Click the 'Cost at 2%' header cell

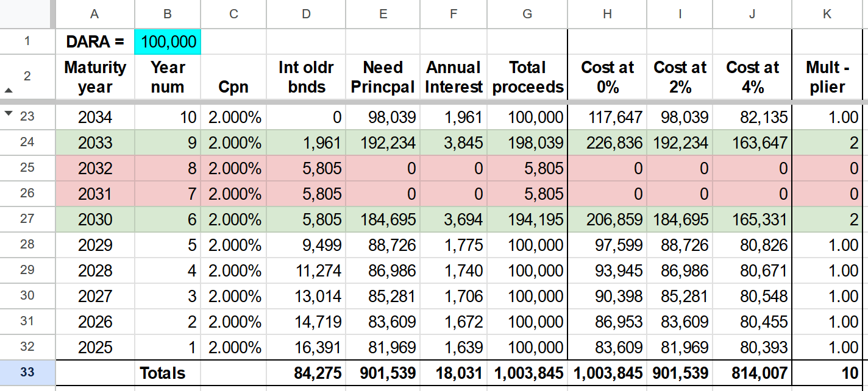[680, 77]
